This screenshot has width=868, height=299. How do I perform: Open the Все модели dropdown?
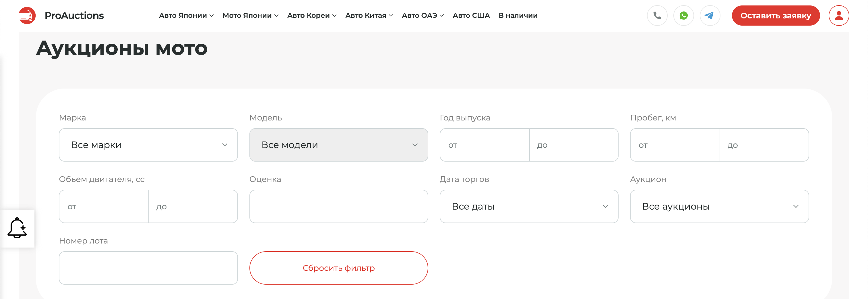[339, 145]
